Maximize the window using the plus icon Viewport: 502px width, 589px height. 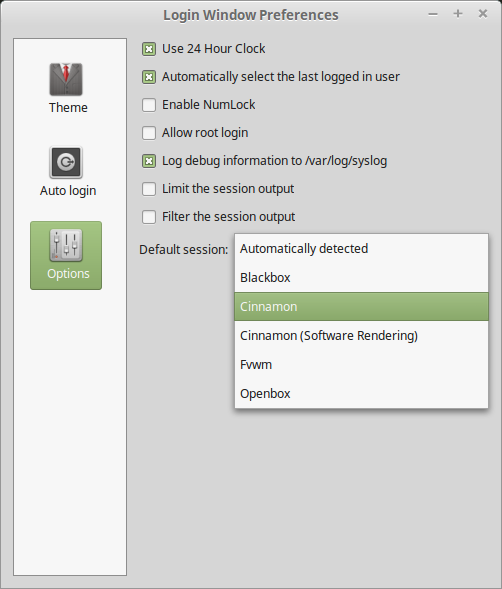coord(458,14)
